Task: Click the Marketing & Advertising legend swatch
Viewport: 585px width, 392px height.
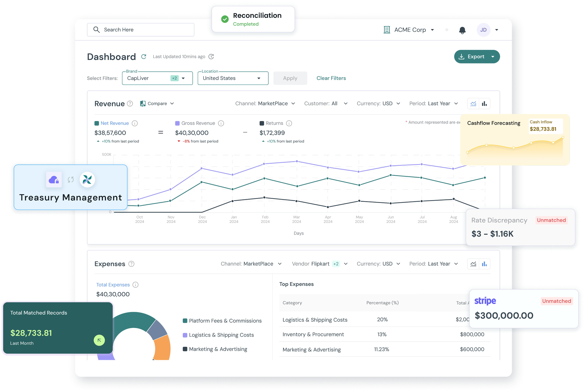Action: point(185,349)
